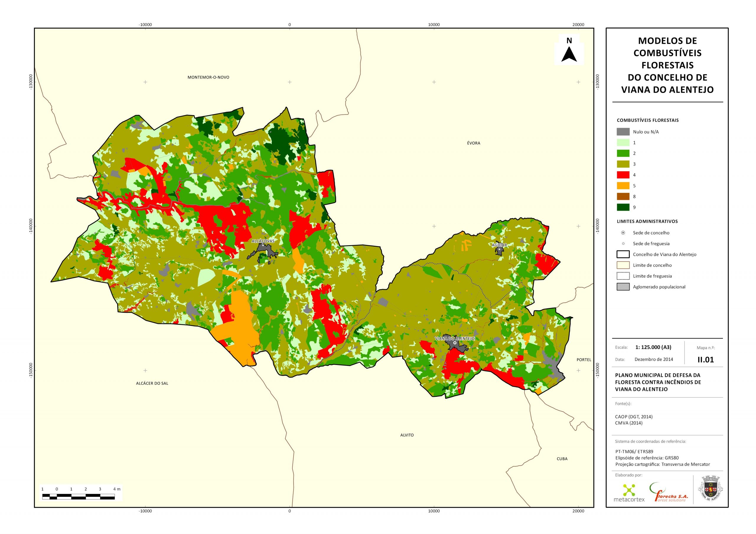Click the ÉVORA municipality label
756x534 pixels.
(x=473, y=143)
